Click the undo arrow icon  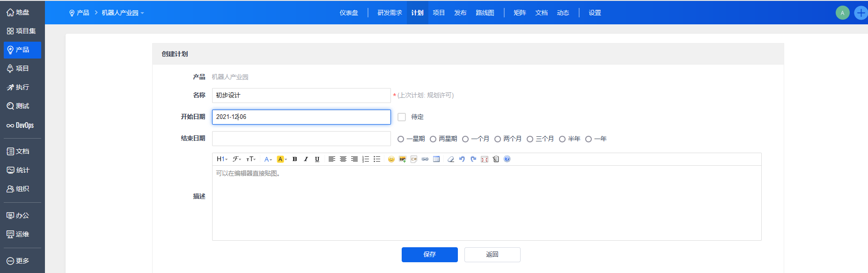pos(462,159)
